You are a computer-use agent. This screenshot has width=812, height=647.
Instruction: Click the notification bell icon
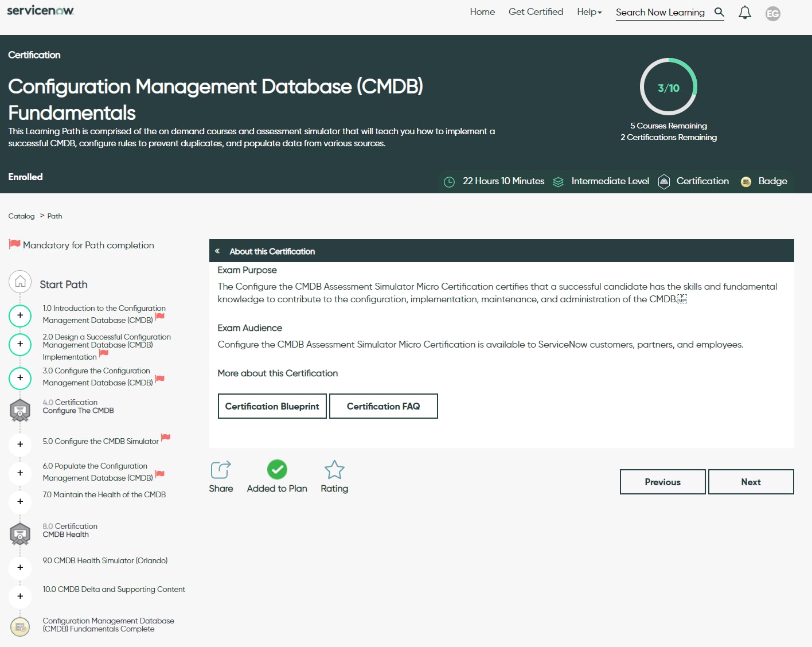point(744,13)
